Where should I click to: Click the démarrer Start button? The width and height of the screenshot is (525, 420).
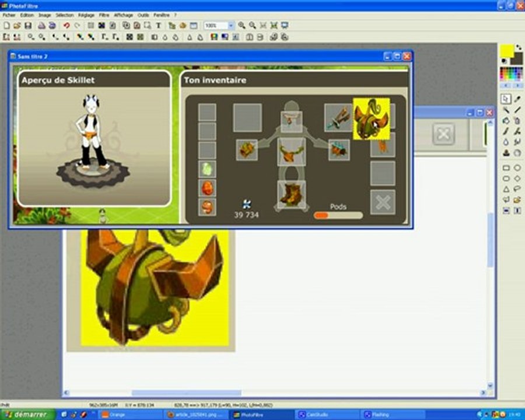coord(27,415)
